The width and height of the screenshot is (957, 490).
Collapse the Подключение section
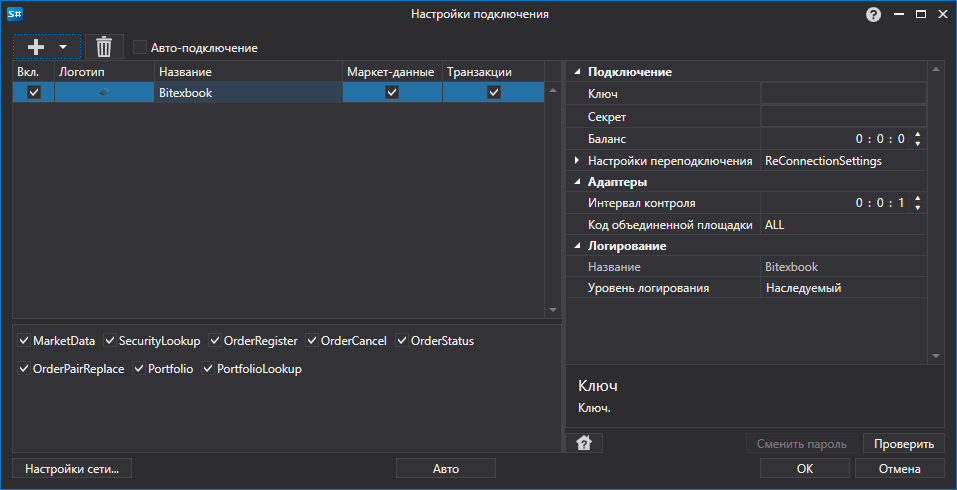(577, 72)
